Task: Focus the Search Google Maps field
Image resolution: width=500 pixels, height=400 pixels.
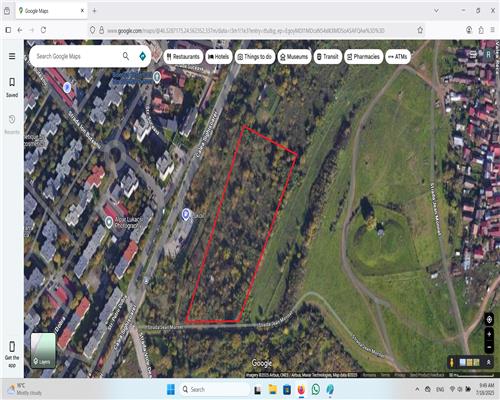Action: coord(77,56)
